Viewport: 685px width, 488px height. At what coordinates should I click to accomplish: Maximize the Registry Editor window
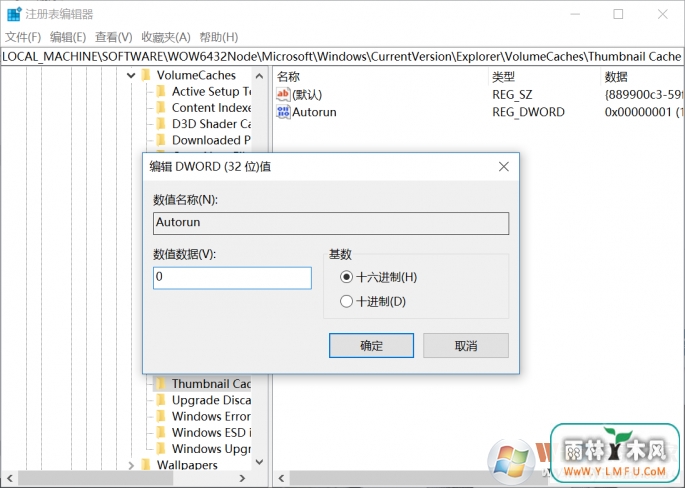(x=618, y=14)
